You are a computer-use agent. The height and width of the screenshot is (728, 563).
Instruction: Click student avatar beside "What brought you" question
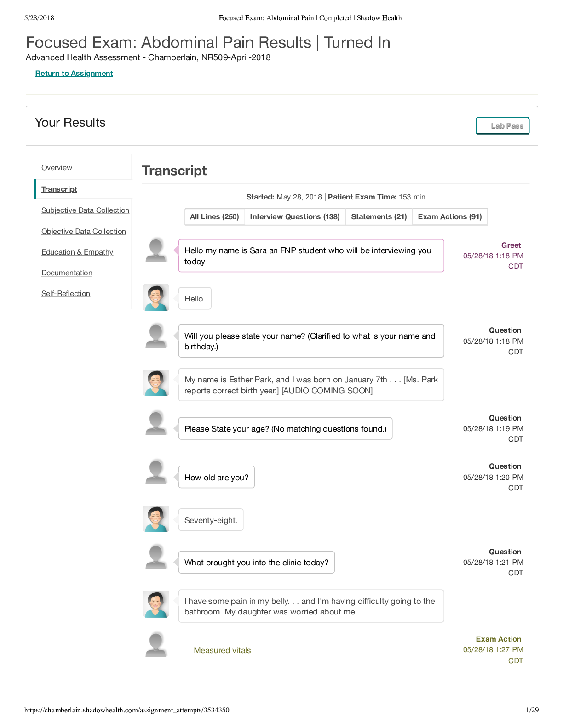coord(156,557)
